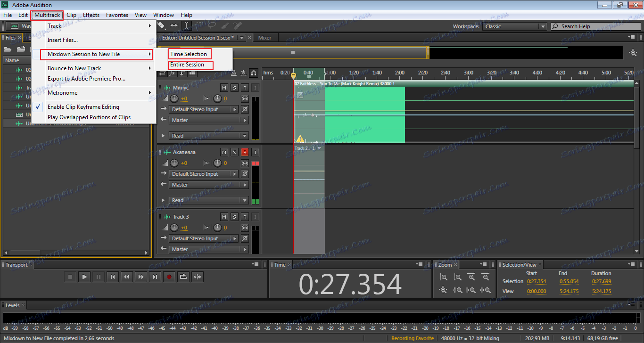Open Минус track Master output dropdown
This screenshot has width=644, height=343.
(209, 120)
